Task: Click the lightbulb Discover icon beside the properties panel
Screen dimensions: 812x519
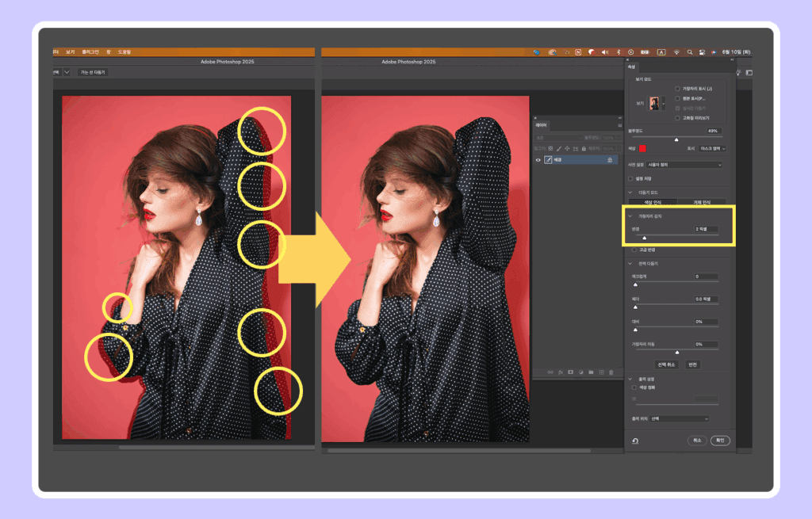Action: coord(738,72)
